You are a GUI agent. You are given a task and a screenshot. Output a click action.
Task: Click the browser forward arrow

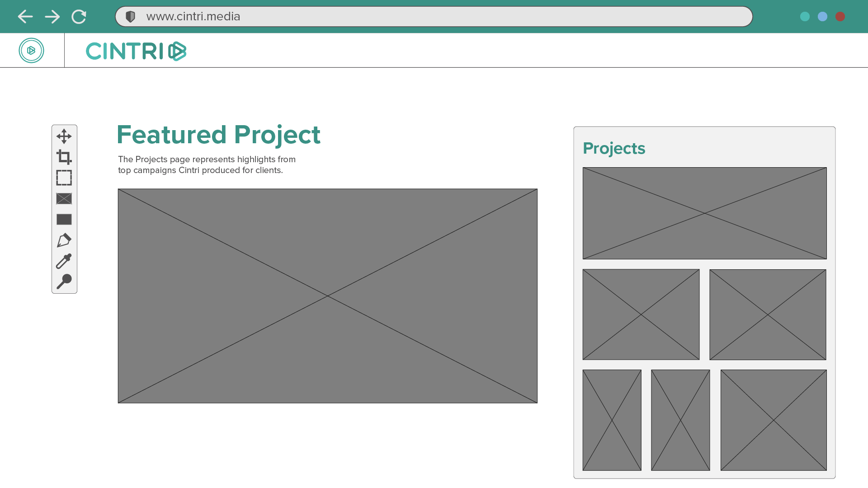(x=52, y=17)
